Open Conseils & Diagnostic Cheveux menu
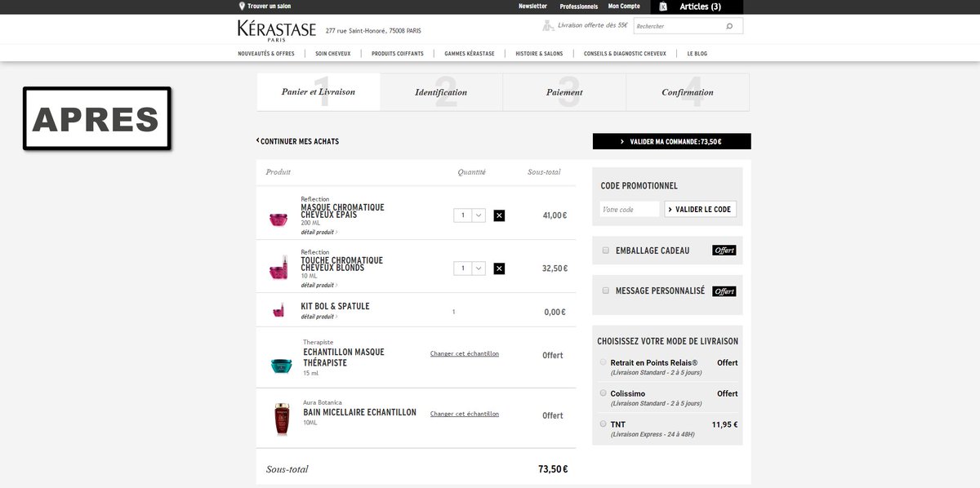 (625, 54)
